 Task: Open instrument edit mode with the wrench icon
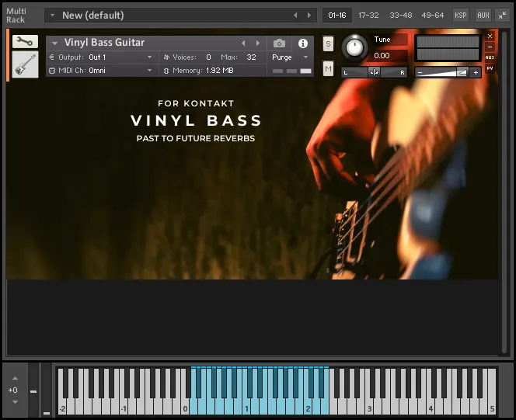pos(25,42)
